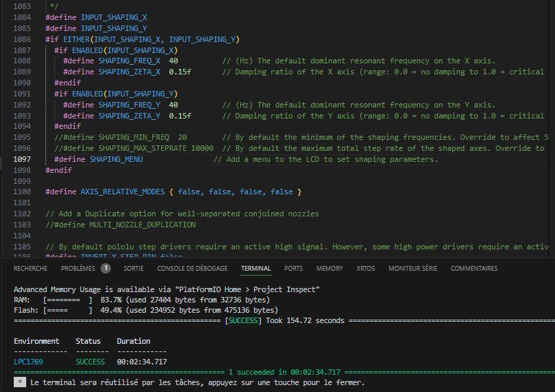
Task: Click the pololu step drivers comment line 1105
Action: point(297,247)
